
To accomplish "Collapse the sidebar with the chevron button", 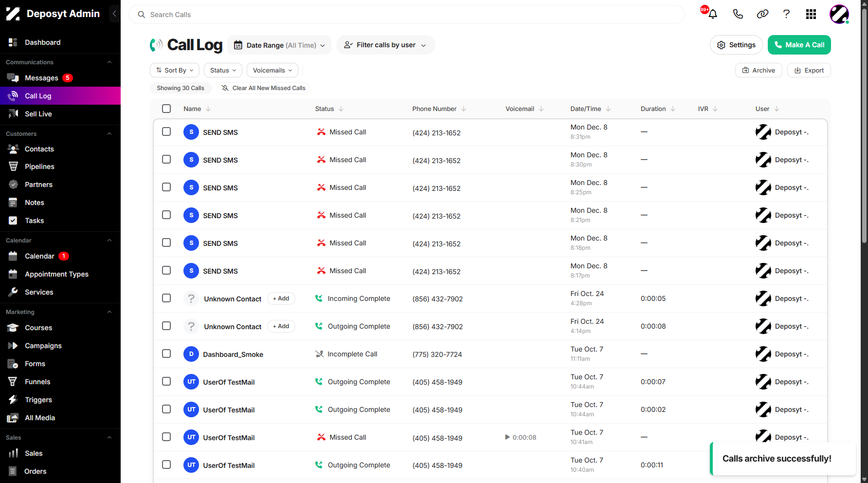I will [x=114, y=14].
